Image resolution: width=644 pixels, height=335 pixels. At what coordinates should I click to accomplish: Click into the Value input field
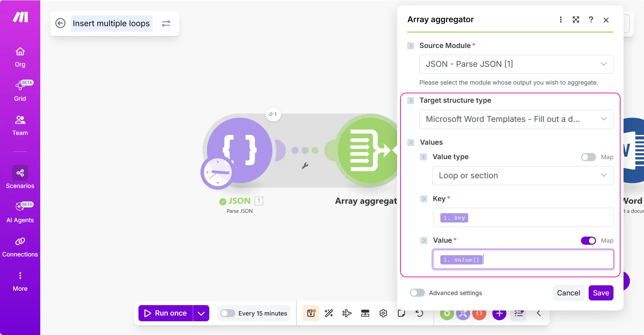point(523,259)
